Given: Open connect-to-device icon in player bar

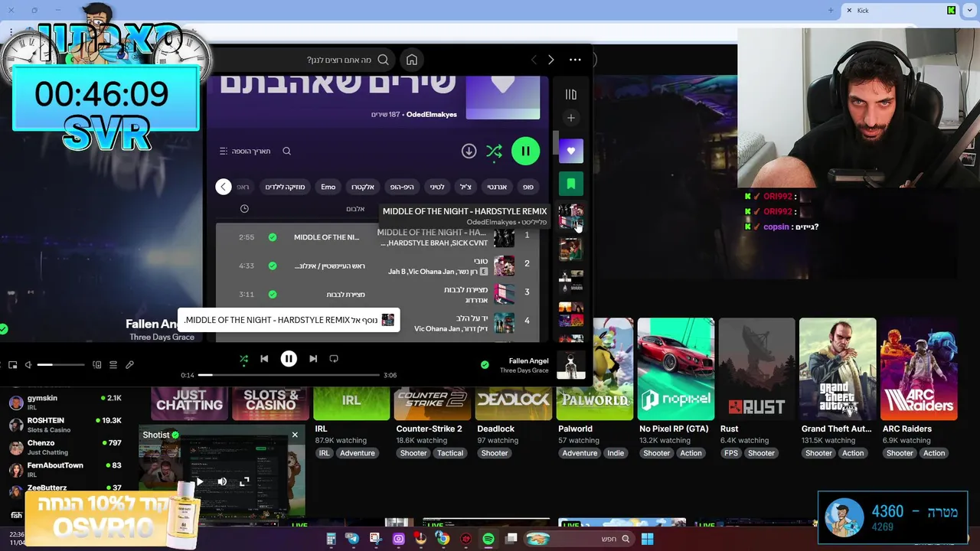Looking at the screenshot, I should pos(97,365).
